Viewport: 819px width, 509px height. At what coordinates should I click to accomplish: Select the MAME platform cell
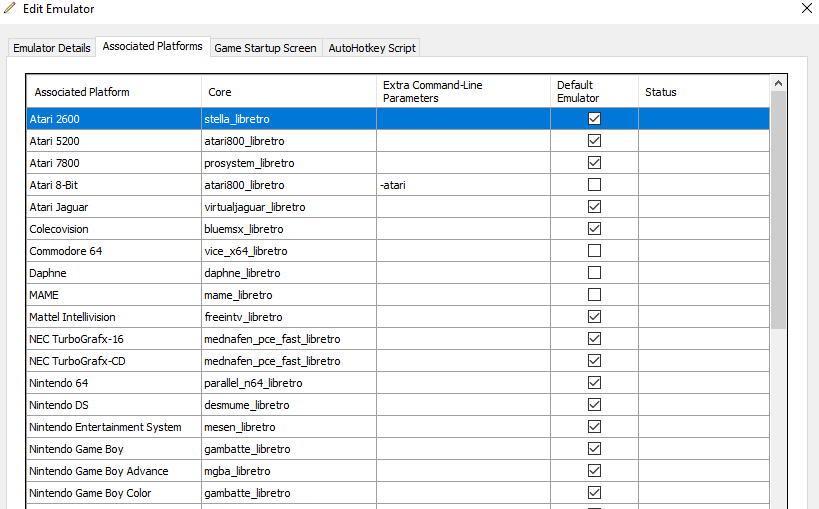click(114, 294)
